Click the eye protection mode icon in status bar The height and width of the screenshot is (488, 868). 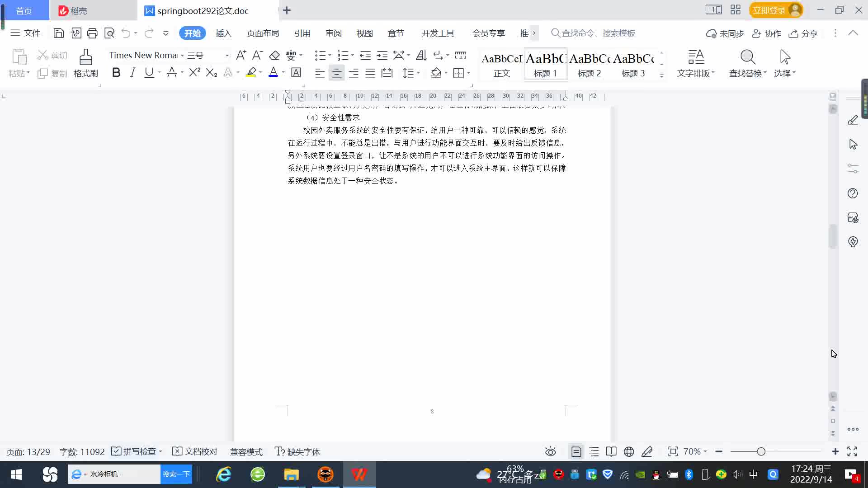[550, 451]
